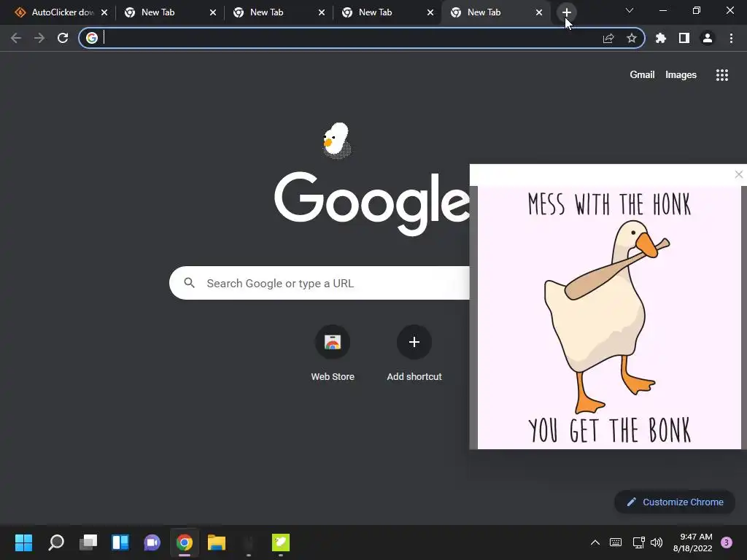The width and height of the screenshot is (747, 560).
Task: Click the dark mouse app on the taskbar
Action: pos(248,542)
